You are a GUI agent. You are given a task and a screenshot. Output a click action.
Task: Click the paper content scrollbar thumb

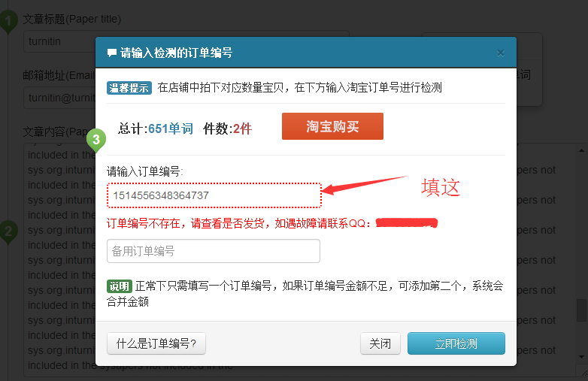pos(582,310)
